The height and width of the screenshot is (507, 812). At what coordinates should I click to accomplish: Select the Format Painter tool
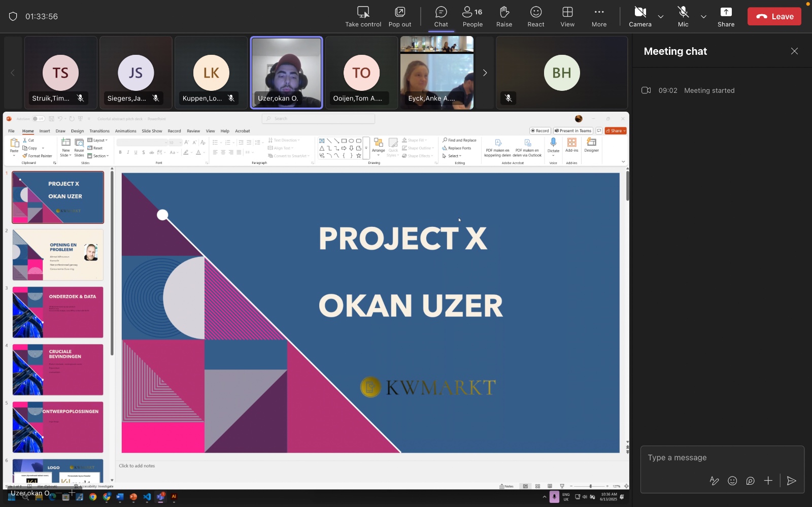click(37, 156)
